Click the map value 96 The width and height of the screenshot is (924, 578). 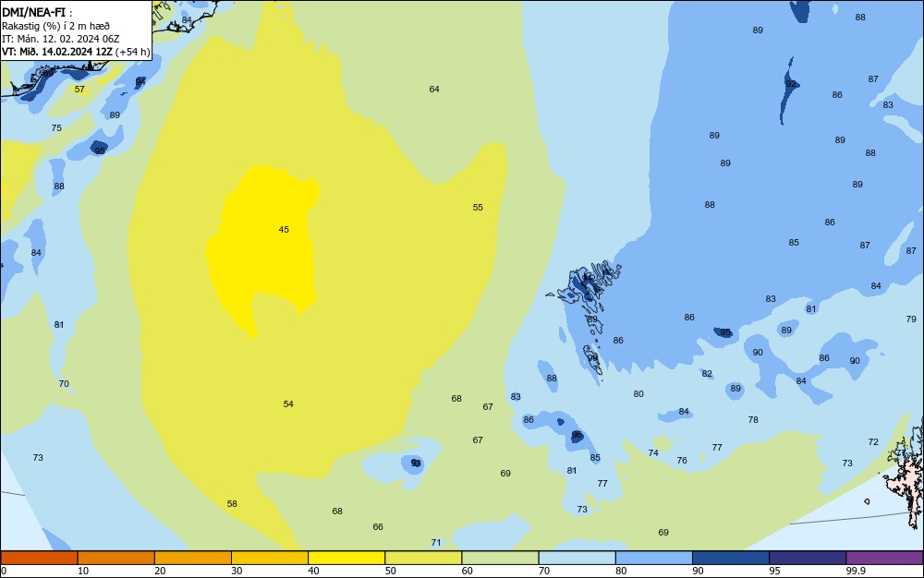pyautogui.click(x=577, y=435)
